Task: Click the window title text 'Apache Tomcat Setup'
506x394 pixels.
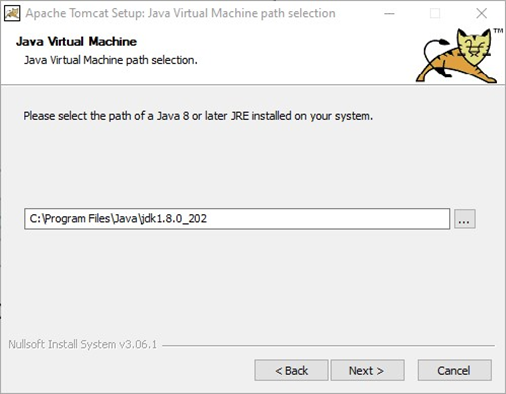Action: tap(85, 13)
